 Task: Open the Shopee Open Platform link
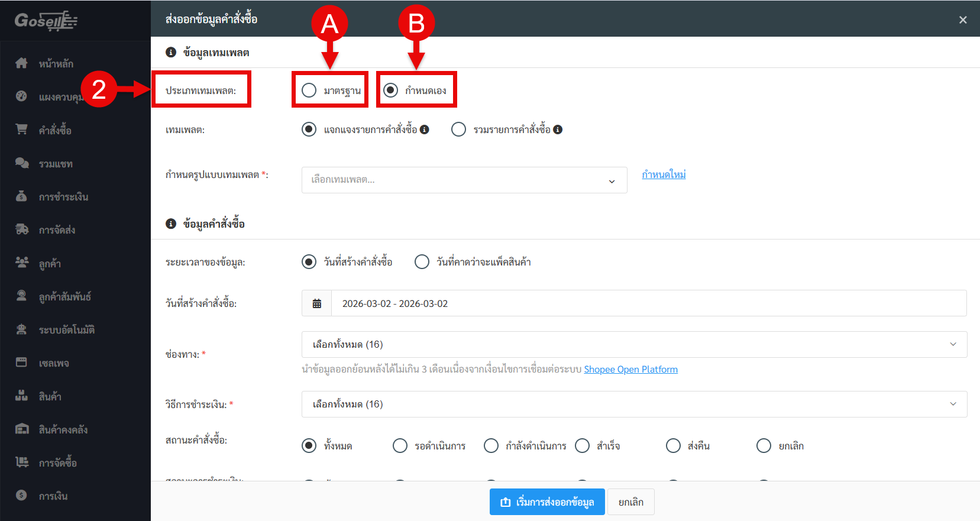(630, 370)
